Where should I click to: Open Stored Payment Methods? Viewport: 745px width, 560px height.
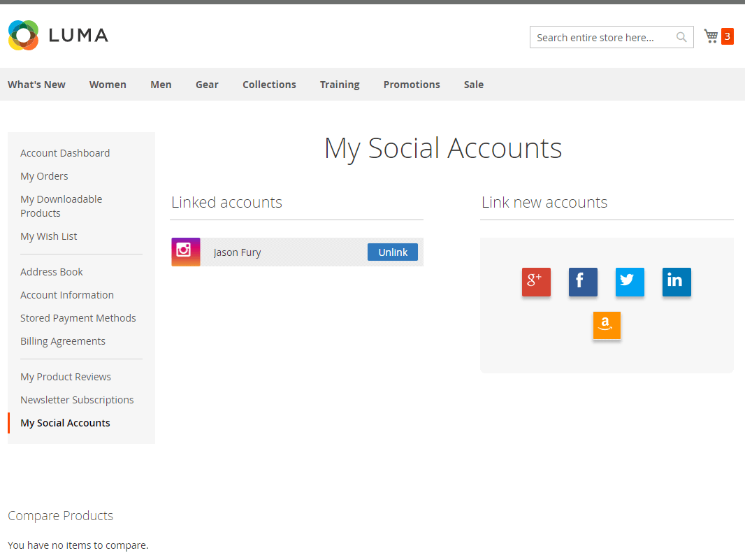pos(78,318)
